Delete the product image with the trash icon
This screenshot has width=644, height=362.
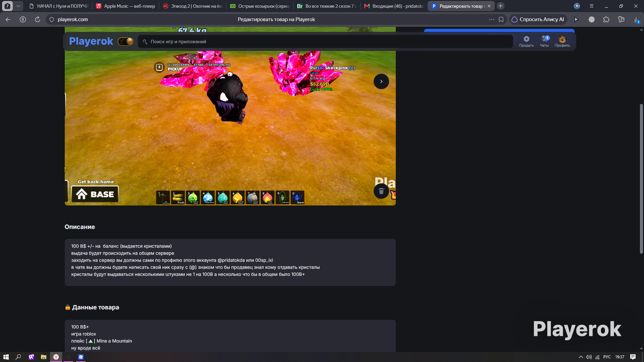click(x=381, y=191)
